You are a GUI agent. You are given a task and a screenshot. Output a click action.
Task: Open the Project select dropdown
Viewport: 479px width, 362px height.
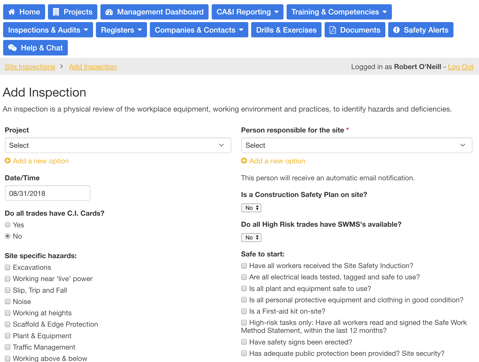(118, 145)
